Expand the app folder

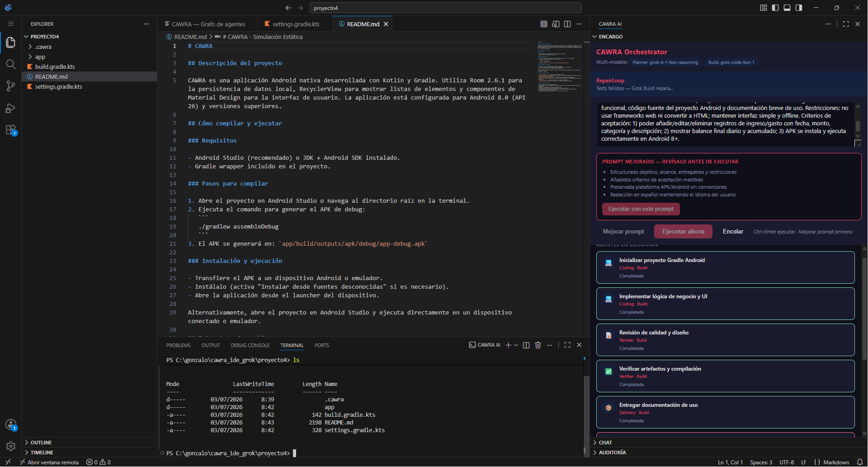click(90, 57)
